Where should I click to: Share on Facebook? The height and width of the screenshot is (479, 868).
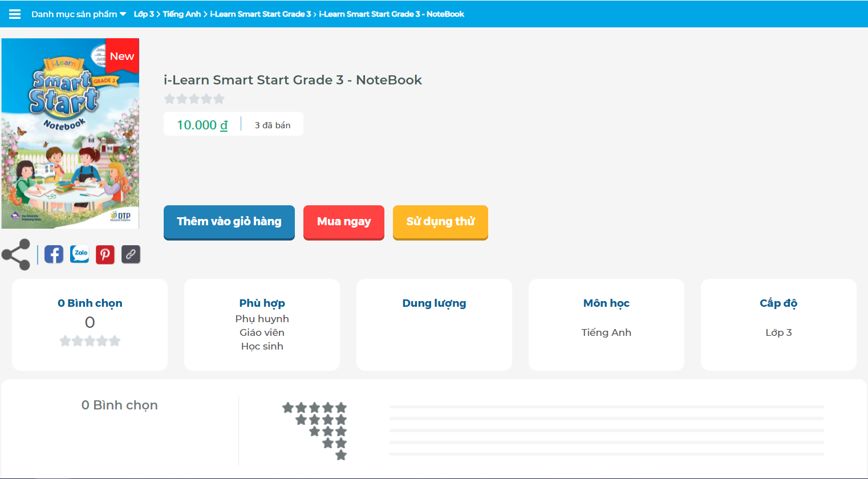(54, 254)
